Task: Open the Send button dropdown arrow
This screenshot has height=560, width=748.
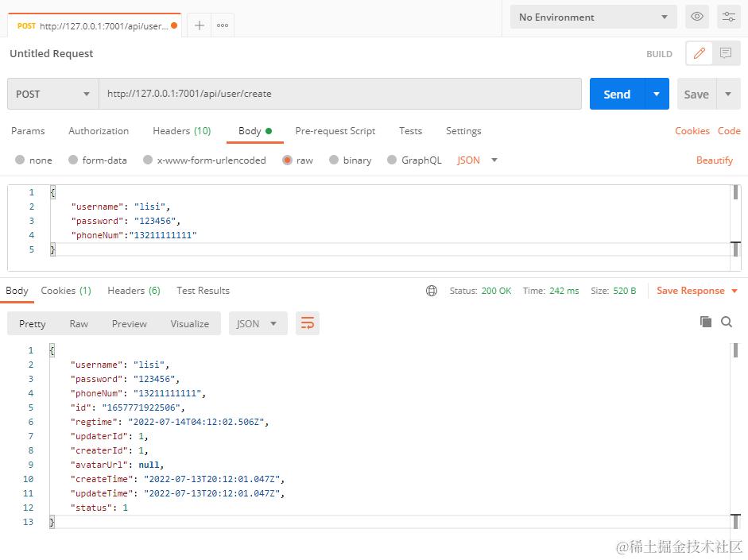Action: tap(657, 94)
